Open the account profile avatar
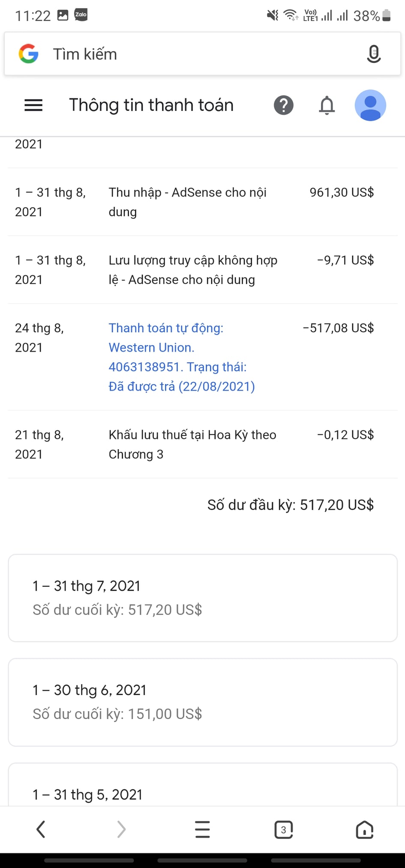The width and height of the screenshot is (405, 868). coord(370,105)
